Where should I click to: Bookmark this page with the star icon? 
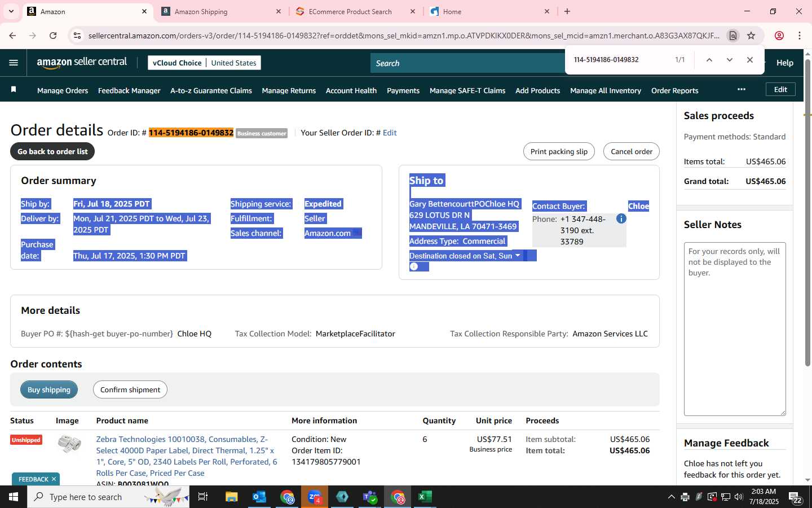click(x=751, y=36)
